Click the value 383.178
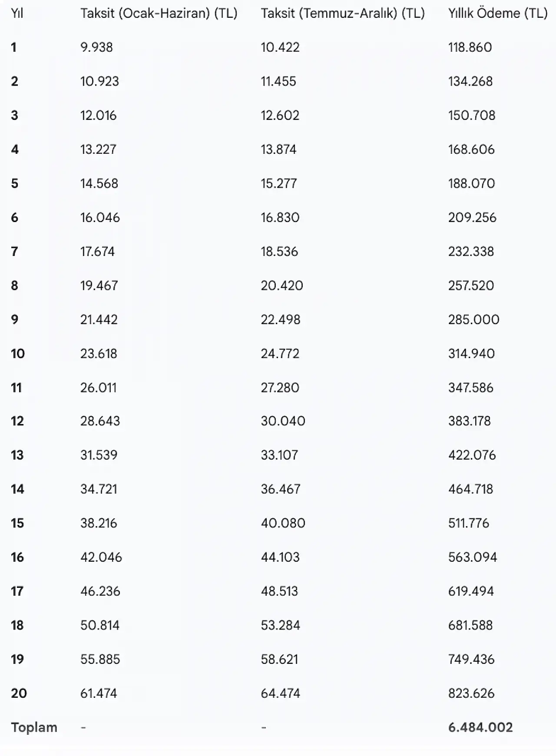The width and height of the screenshot is (556, 756). [470, 421]
